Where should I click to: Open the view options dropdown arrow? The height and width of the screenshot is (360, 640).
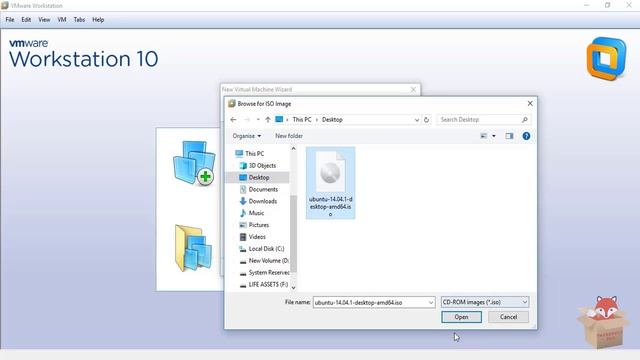(494, 136)
